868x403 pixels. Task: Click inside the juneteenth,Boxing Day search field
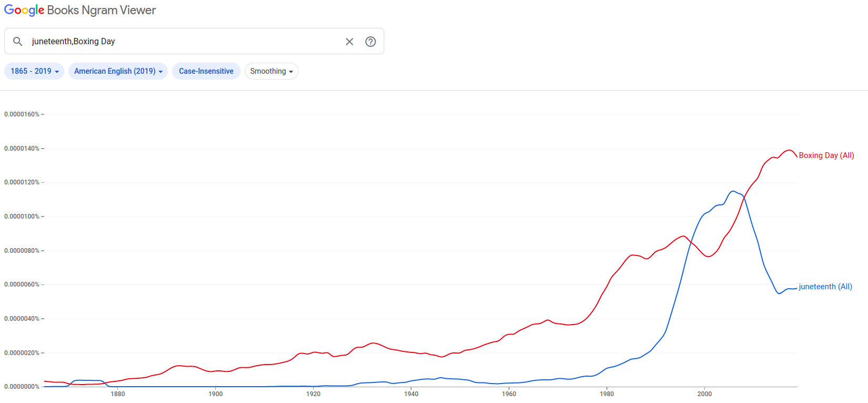184,41
